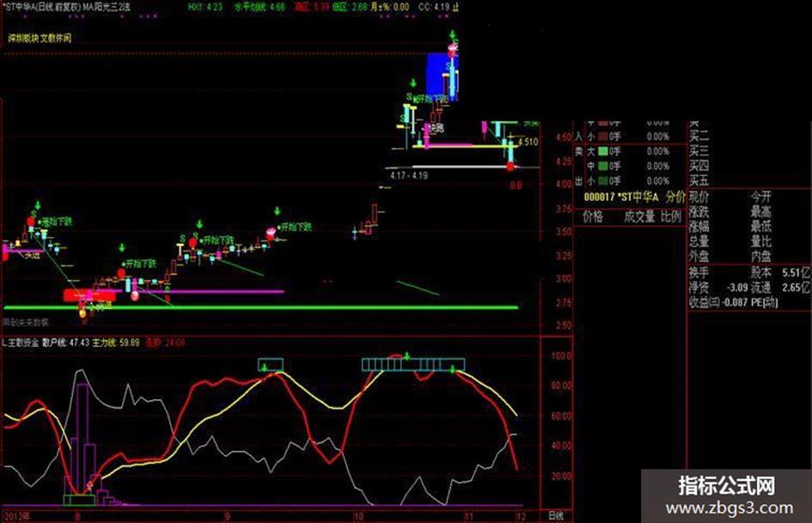
Task: Click the stock name 000017 *ST中华A
Action: coord(621,197)
